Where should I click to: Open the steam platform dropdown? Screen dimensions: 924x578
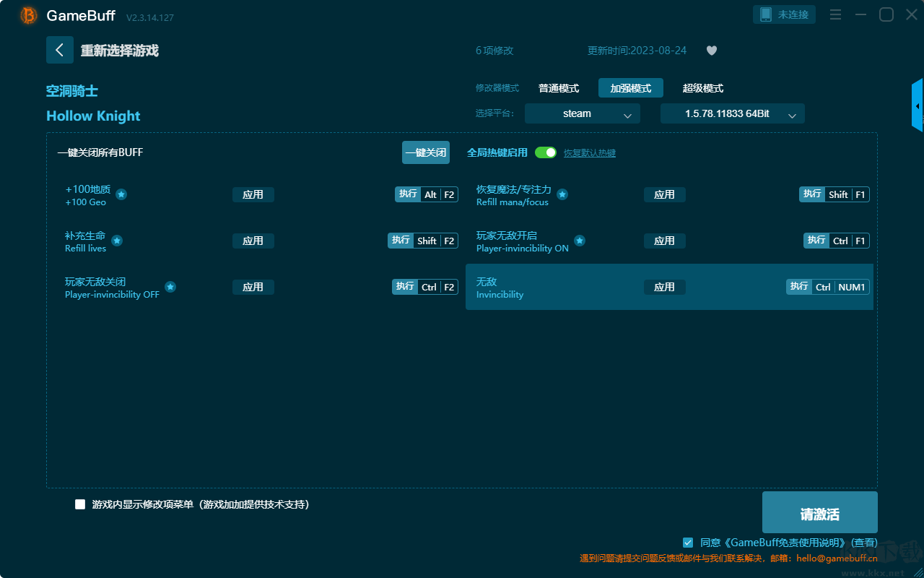582,113
